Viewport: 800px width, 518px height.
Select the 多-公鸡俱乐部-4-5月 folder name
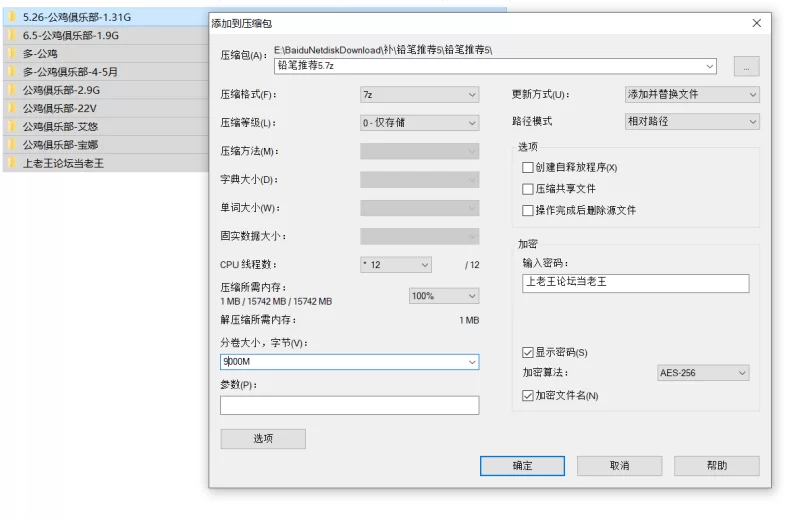click(x=70, y=72)
